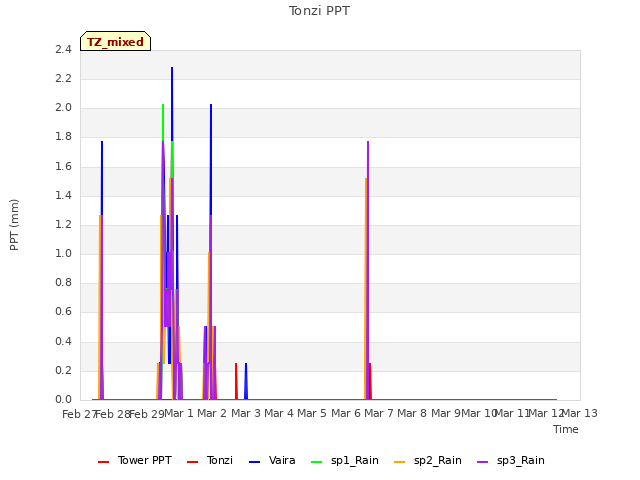This screenshot has height=480, width=640.
Task: Click the Feb 27 x-axis tick label
Action: [79, 414]
